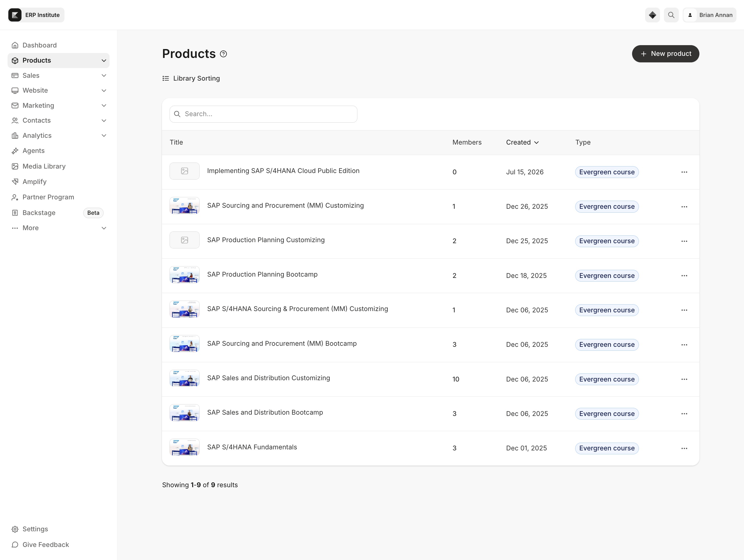Click the Products box icon in sidebar
This screenshot has width=744, height=560.
coord(15,61)
